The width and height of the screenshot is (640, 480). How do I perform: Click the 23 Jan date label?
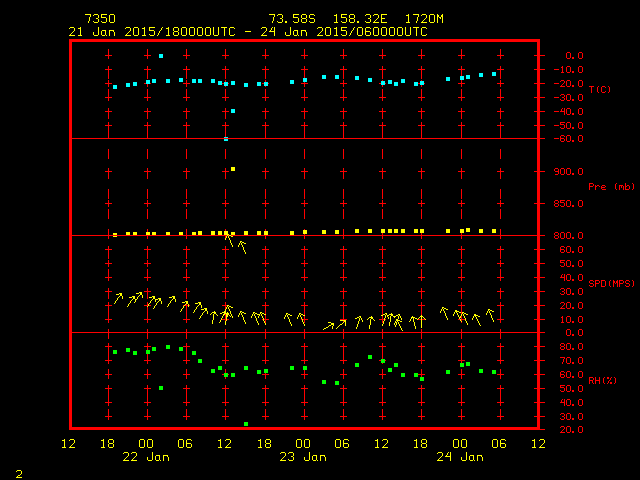pyautogui.click(x=302, y=457)
